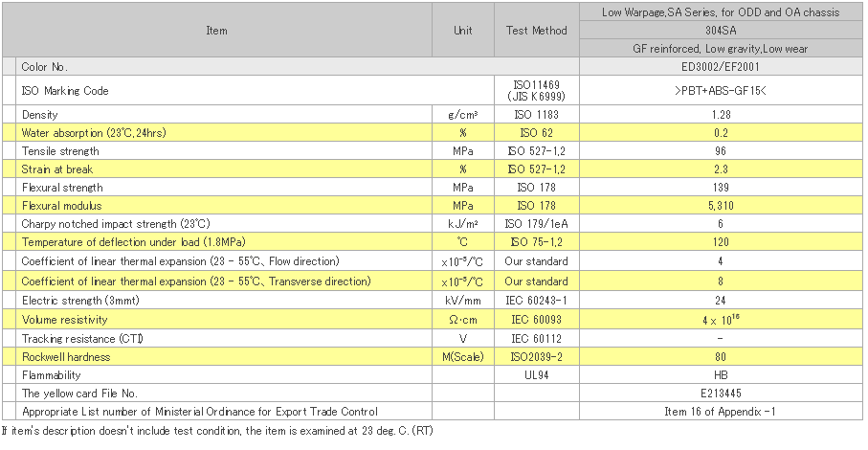
Task: Click 'Item 16 of Appendix -1' value
Action: coord(721,412)
